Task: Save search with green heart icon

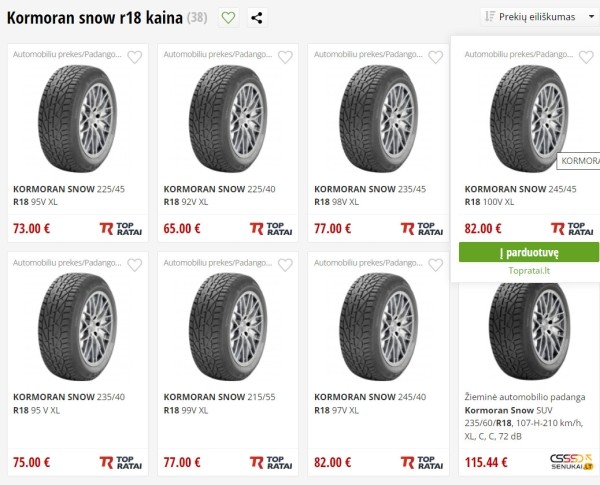Action: coord(228,17)
